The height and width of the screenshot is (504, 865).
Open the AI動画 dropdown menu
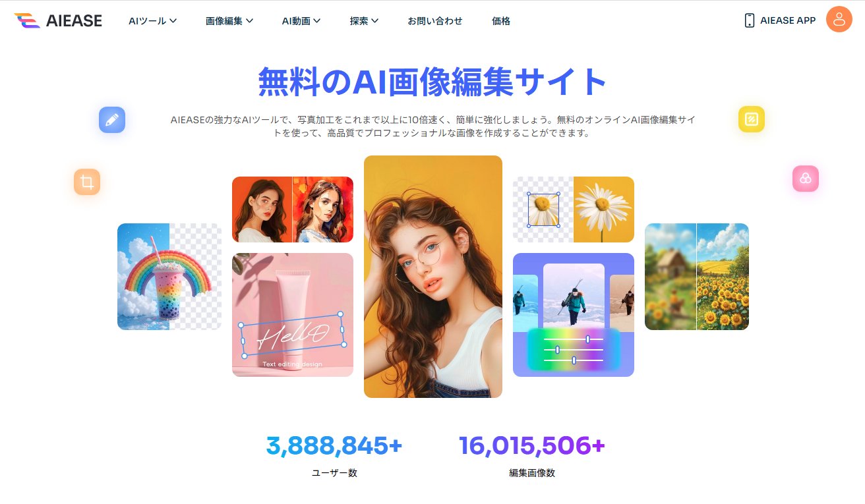tap(301, 20)
